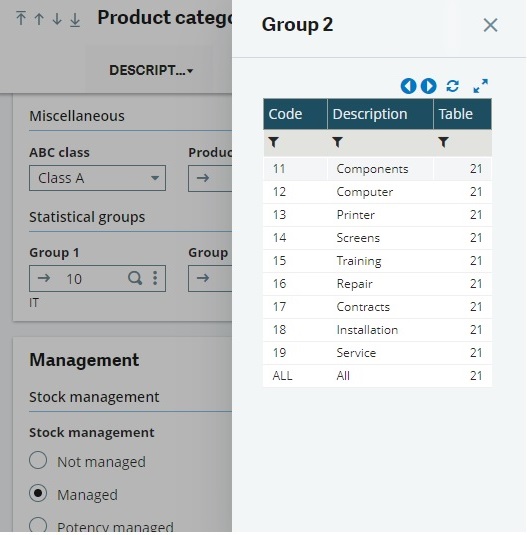The image size is (527, 535).
Task: Choose the Potency managed radio option
Action: (38, 526)
